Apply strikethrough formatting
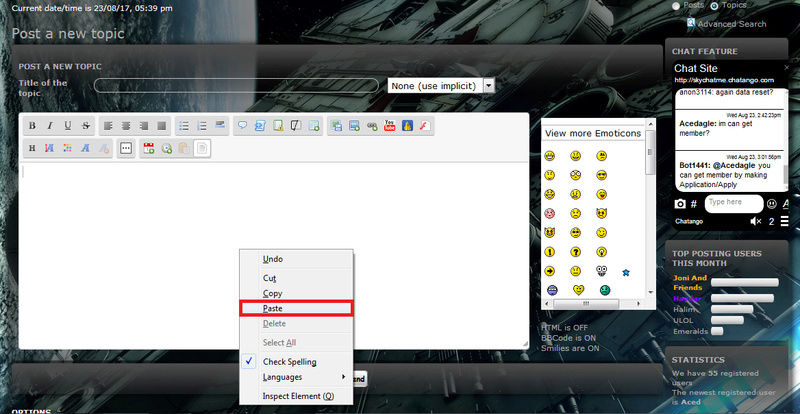The height and width of the screenshot is (414, 800). click(86, 126)
